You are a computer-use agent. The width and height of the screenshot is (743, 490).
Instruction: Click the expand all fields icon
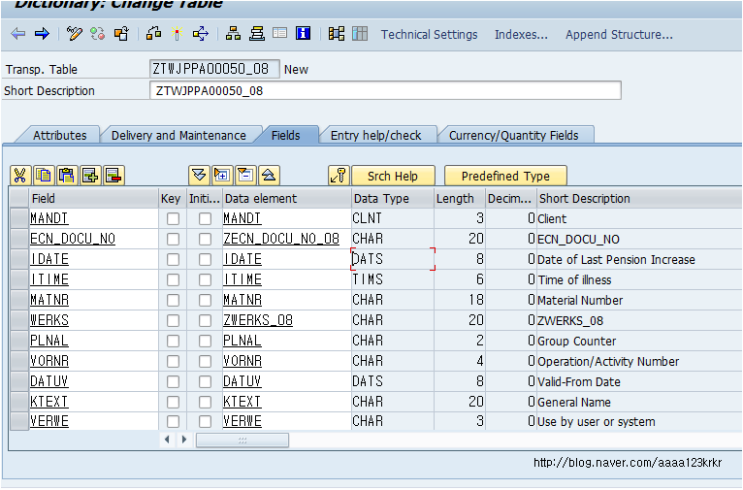(199, 176)
